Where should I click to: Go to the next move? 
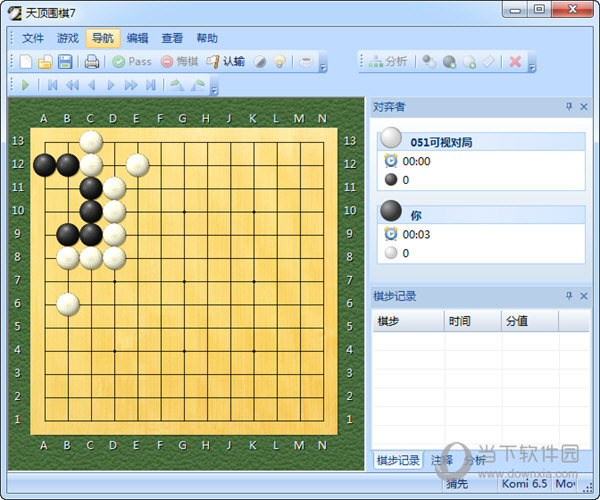111,85
